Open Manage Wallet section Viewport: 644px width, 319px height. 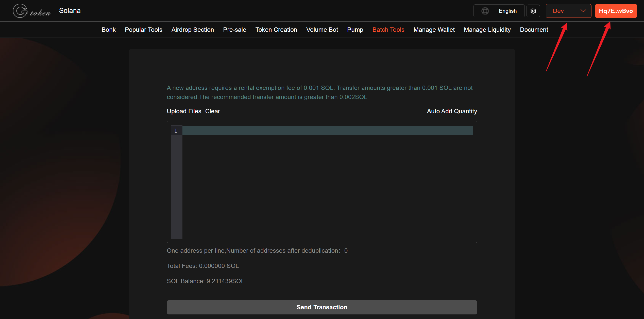click(x=434, y=30)
